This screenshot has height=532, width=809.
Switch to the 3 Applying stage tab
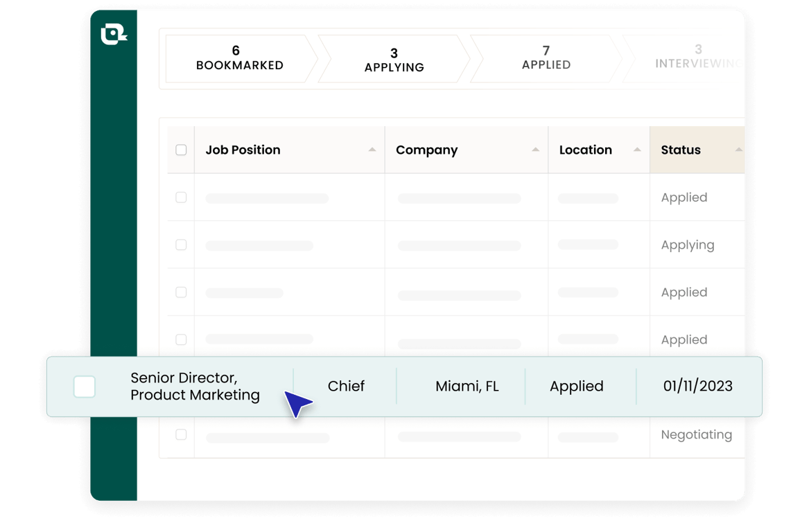point(394,60)
